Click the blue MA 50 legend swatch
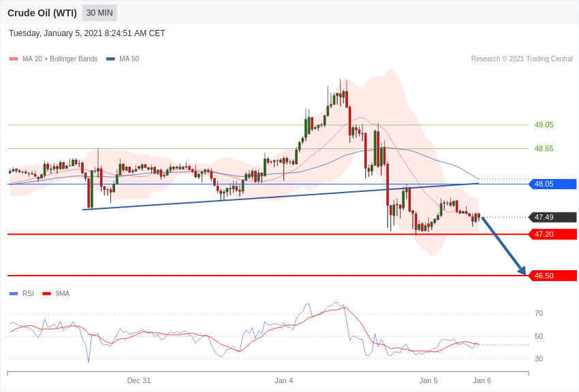The image size is (579, 392). point(110,59)
